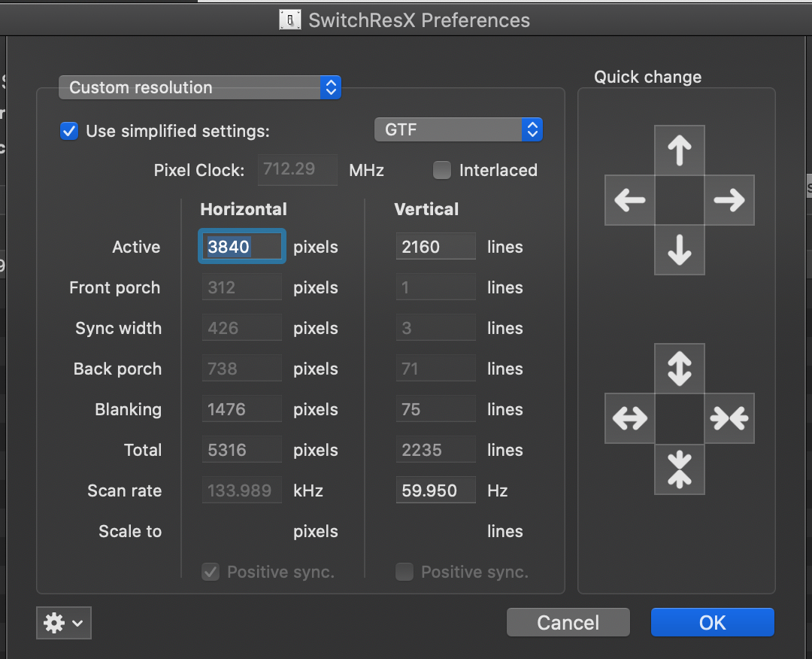Open the gear action menu
The height and width of the screenshot is (659, 812).
(x=63, y=623)
